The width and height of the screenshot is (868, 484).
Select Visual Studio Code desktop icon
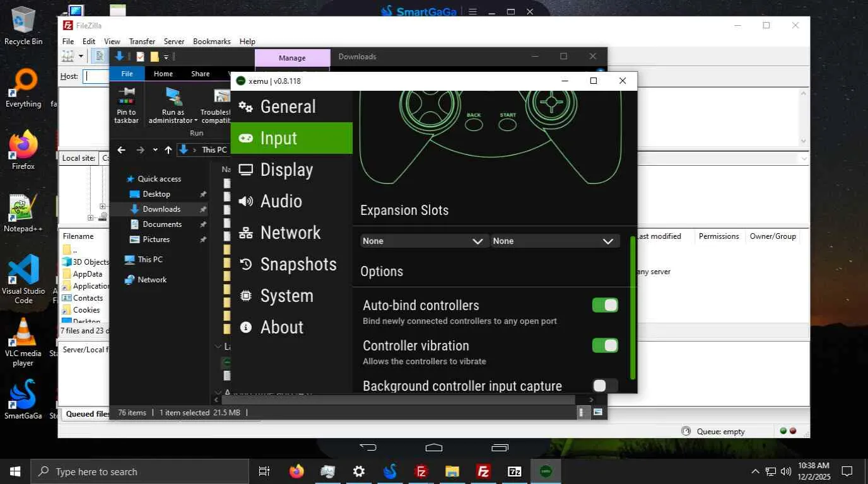23,280
